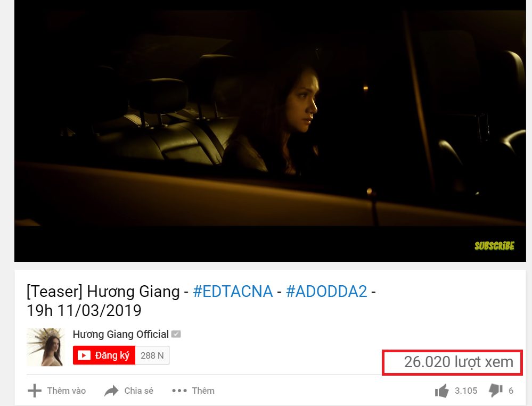Screen dimensions: 532x406
Task: Visit the Hương Giang Official channel name
Action: (120, 334)
